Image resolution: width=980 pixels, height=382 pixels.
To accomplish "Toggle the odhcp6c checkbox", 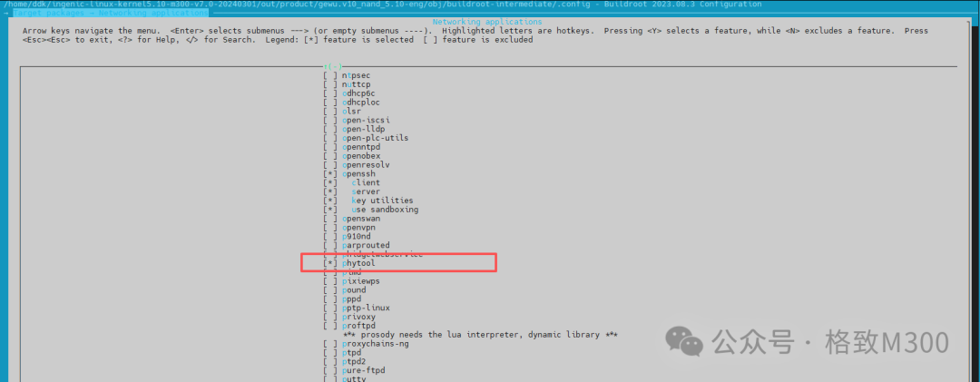I will click(330, 93).
